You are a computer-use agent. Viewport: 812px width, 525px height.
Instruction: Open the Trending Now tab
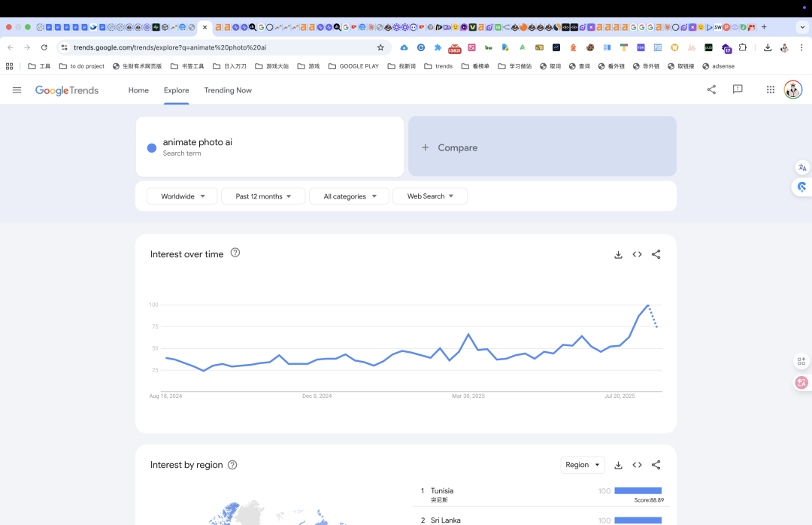click(228, 90)
